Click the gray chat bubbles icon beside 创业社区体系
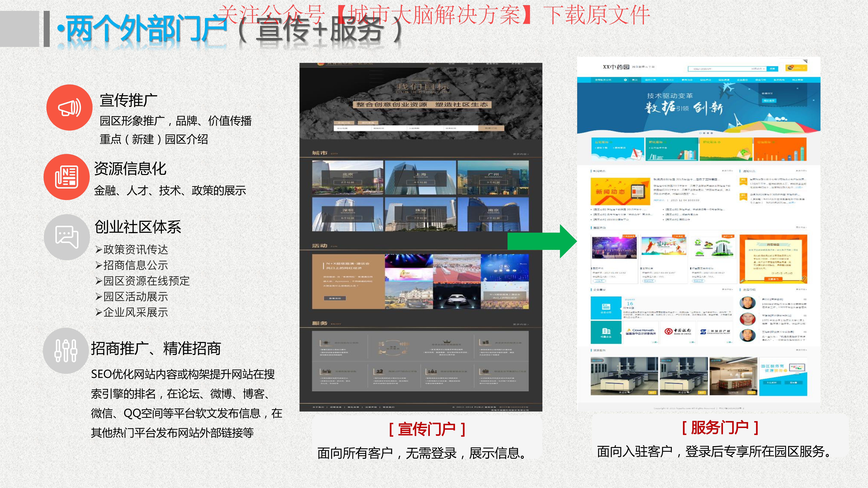The image size is (868, 488). click(67, 237)
